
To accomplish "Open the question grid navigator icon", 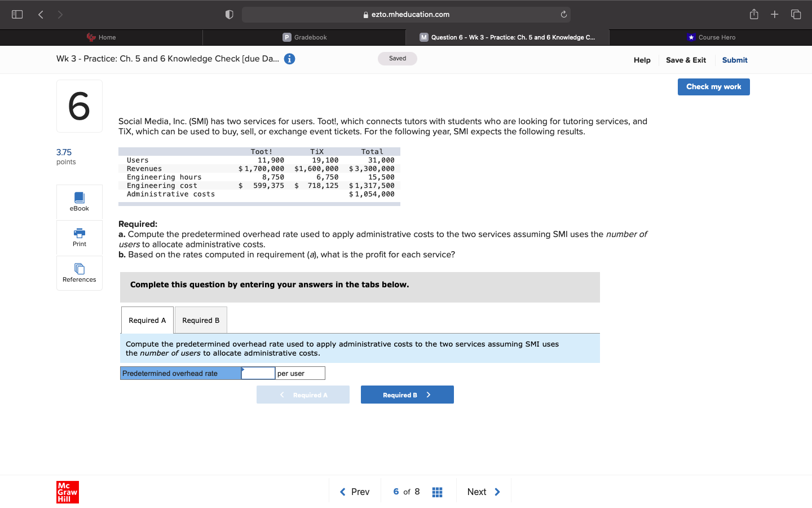I will [437, 492].
